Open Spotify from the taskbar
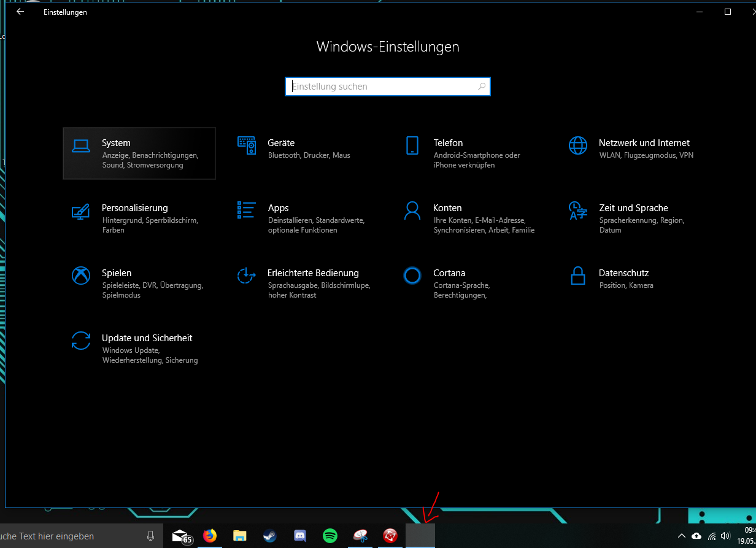 coord(330,536)
